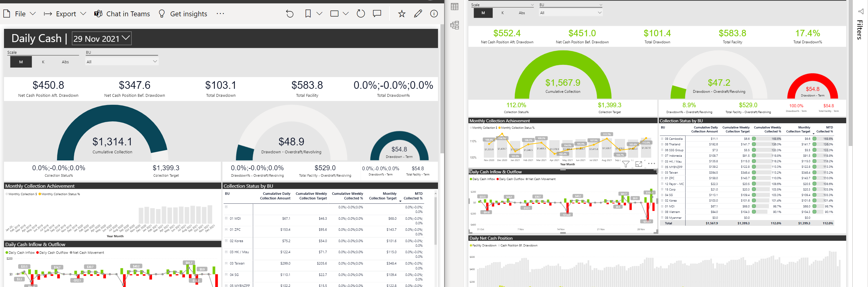This screenshot has height=287, width=868.
Task: Click the right table's Total row label
Action: click(668, 223)
